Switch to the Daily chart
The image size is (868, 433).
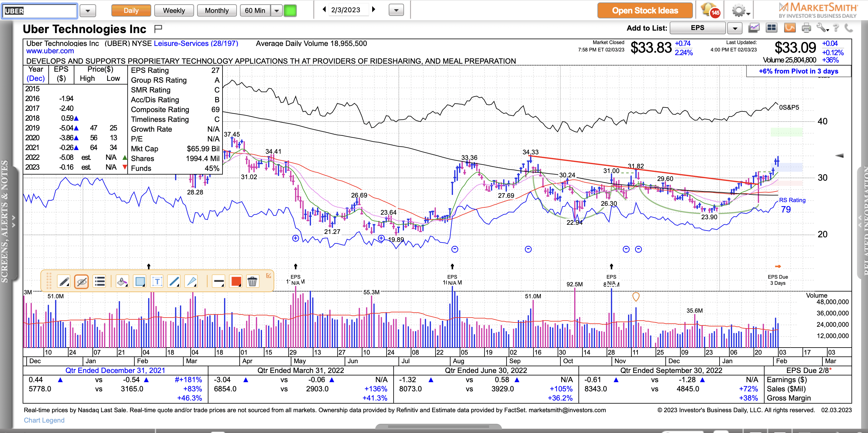(131, 10)
